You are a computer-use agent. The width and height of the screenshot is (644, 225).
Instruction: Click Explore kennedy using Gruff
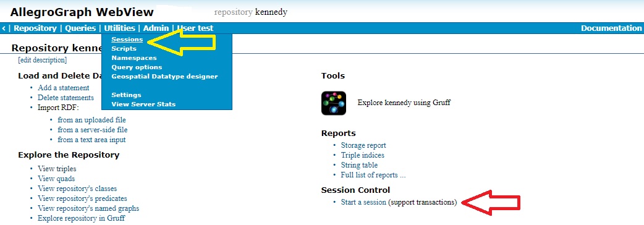[x=404, y=103]
